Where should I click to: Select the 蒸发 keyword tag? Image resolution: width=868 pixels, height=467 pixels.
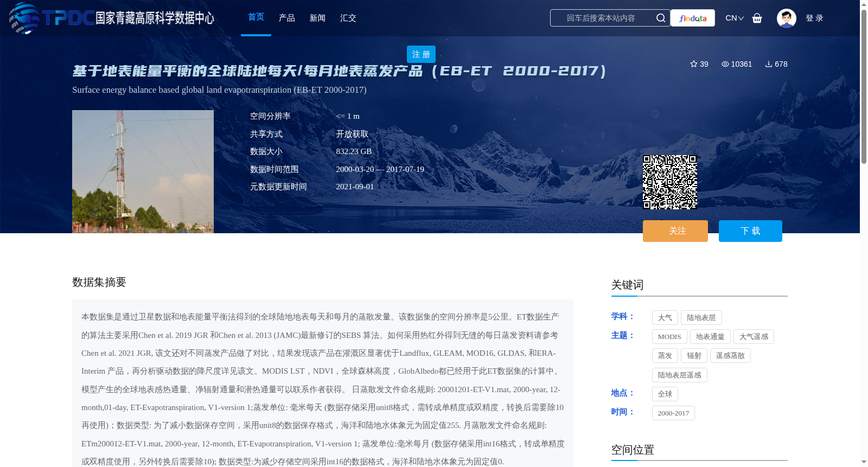(x=665, y=356)
